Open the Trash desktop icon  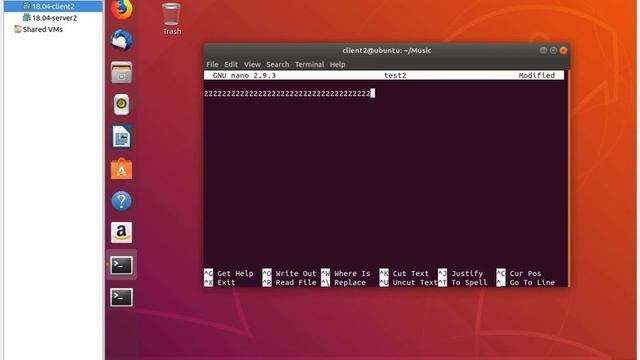click(171, 19)
